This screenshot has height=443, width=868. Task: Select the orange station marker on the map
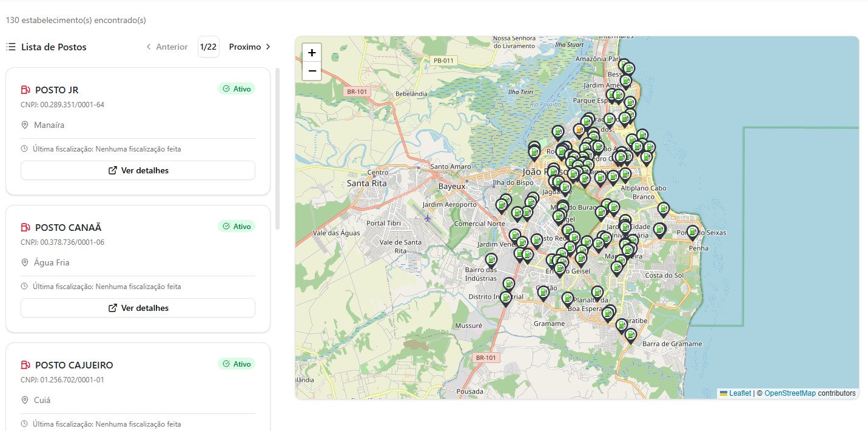coord(579,130)
